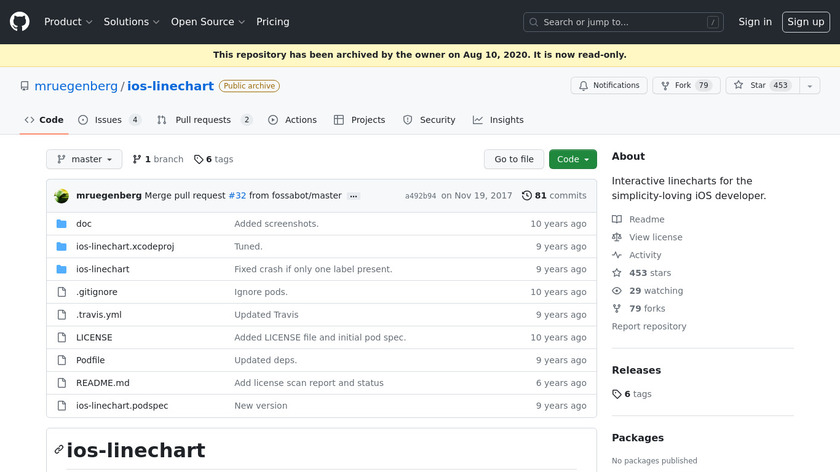Open the Product menu

click(x=68, y=21)
